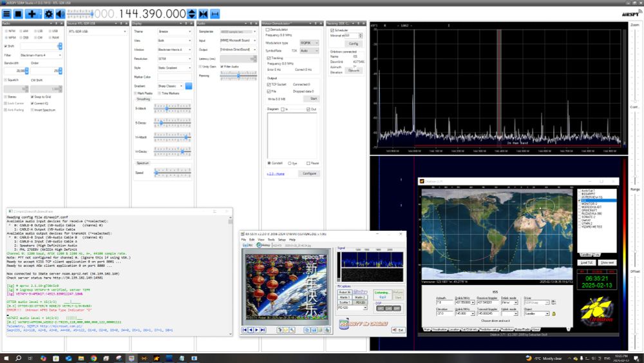Open Windows Start menu
644x363 pixels.
click(x=6, y=358)
